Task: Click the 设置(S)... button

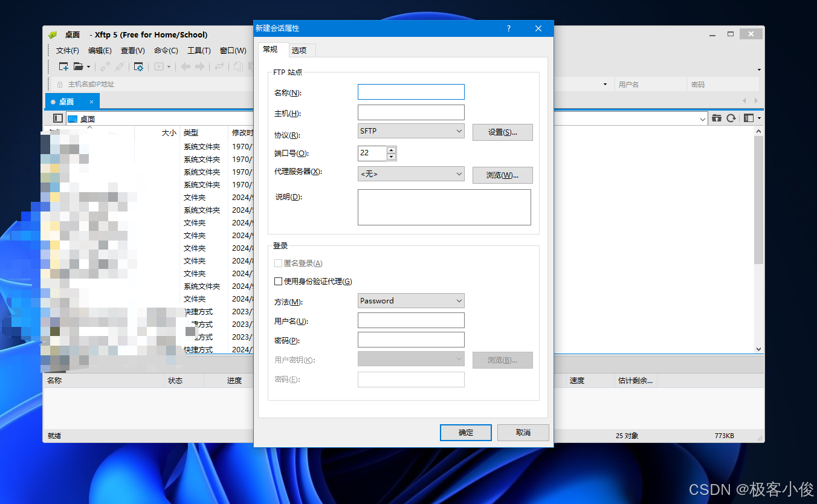Action: [503, 132]
